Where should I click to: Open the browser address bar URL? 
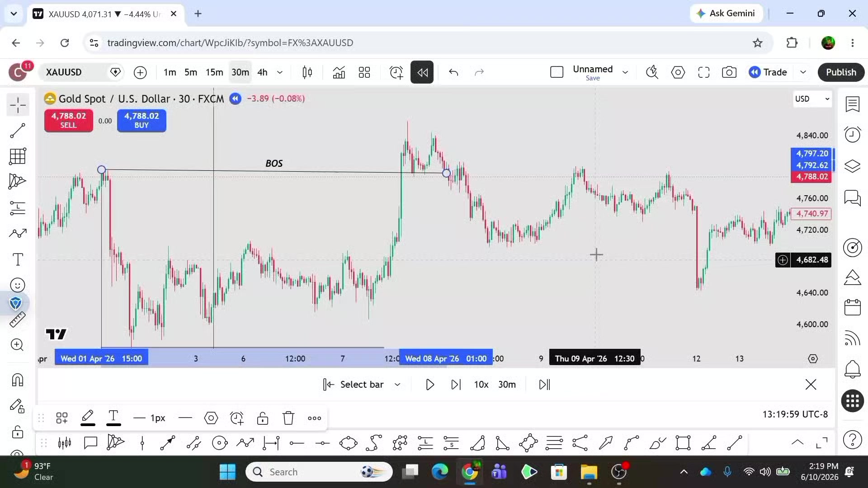coord(230,42)
